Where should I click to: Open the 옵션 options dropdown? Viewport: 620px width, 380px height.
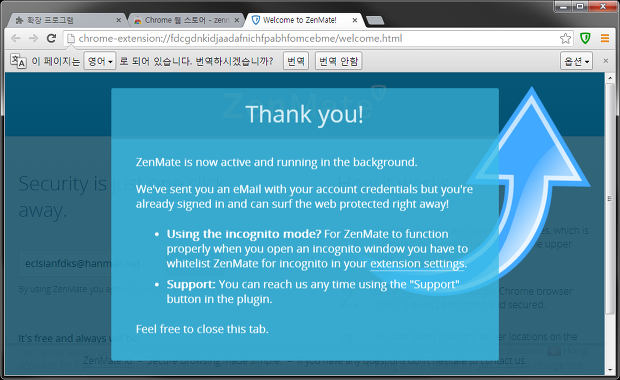576,61
